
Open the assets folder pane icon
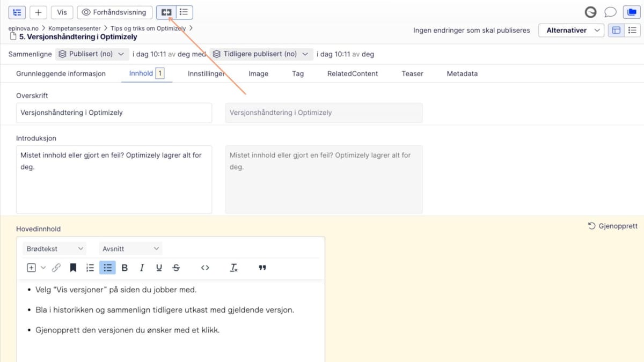tap(631, 12)
